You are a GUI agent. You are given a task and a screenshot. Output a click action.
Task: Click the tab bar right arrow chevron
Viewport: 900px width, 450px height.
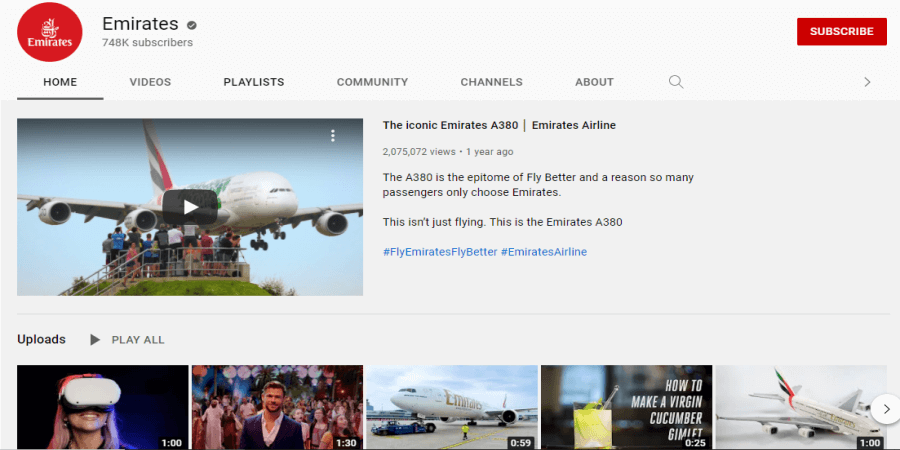867,82
